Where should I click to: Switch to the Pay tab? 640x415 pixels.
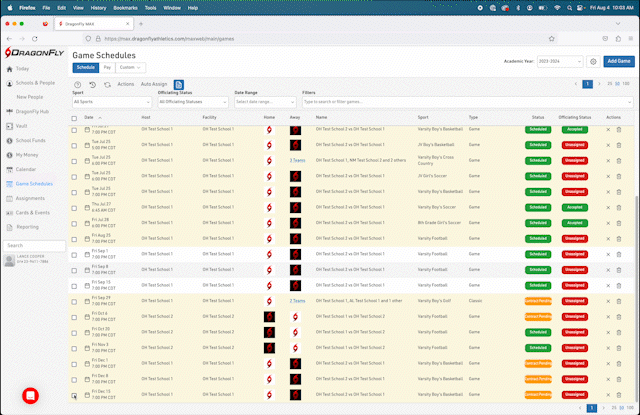(108, 67)
